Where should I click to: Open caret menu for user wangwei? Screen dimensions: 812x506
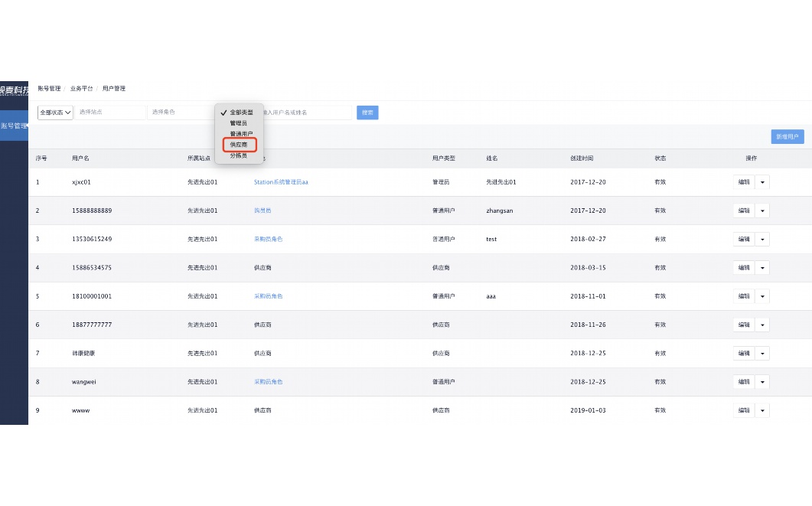[x=762, y=381]
